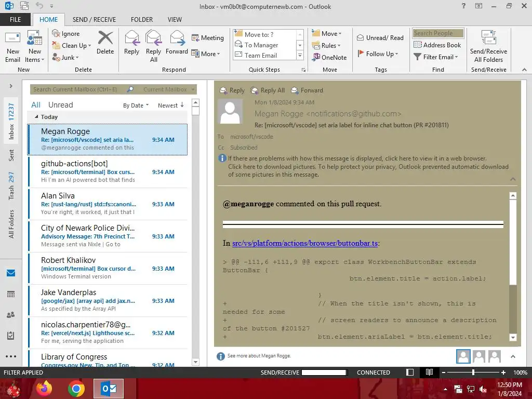The height and width of the screenshot is (399, 532).
Task: Toggle Unread/ Read status
Action: (380, 37)
